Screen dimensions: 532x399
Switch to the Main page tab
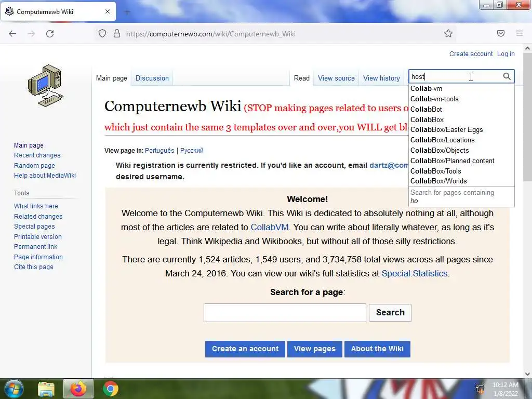[x=111, y=78]
